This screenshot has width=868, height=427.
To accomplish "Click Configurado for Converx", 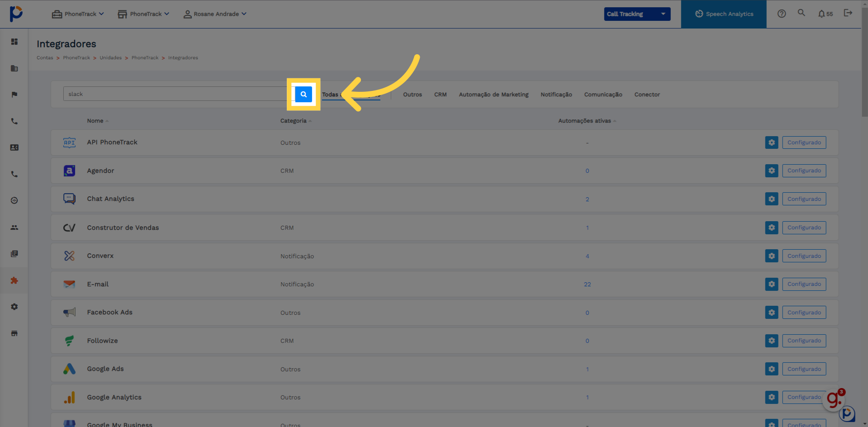I will (804, 256).
